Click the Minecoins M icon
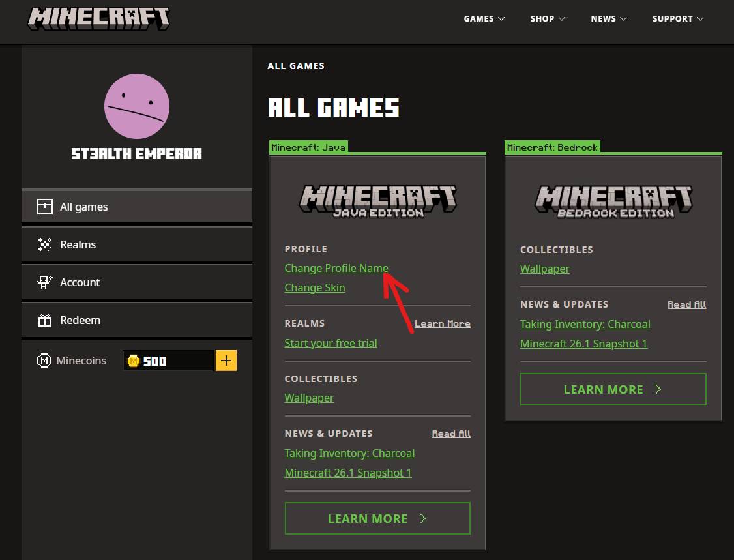 (x=44, y=361)
